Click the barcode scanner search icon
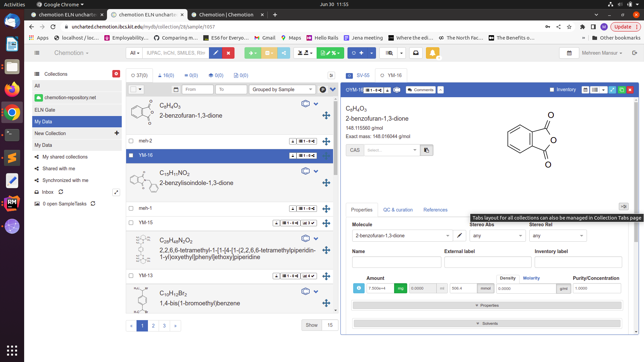This screenshot has height=362, width=644. tap(389, 53)
